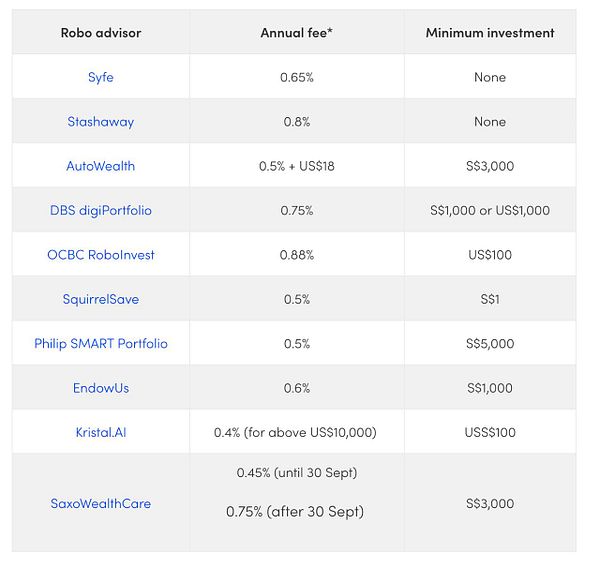The image size is (600, 567).
Task: Select the S$1,000 or US$1,000 cell
Action: pyautogui.click(x=490, y=210)
